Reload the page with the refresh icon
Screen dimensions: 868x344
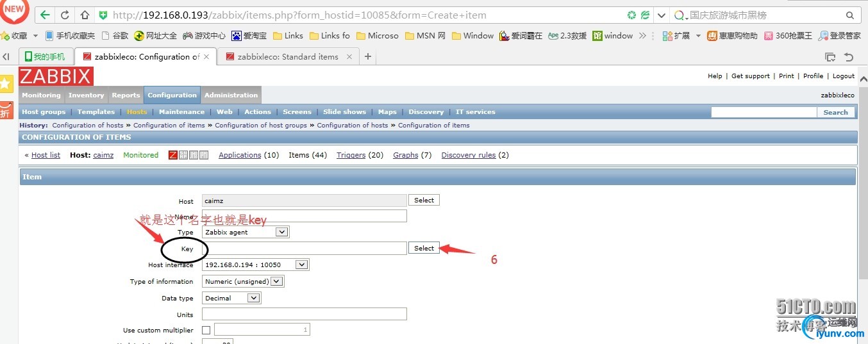[x=65, y=15]
